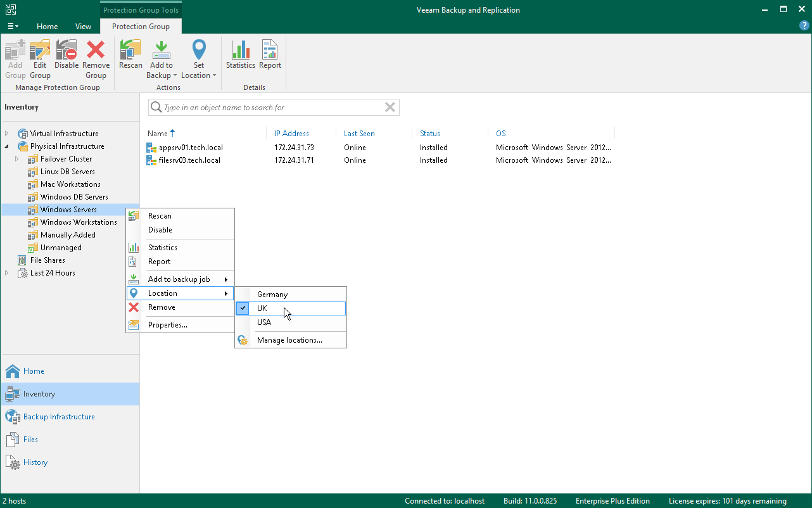Open the main hamburger menu dropdown
The height and width of the screenshot is (508, 812).
13,26
